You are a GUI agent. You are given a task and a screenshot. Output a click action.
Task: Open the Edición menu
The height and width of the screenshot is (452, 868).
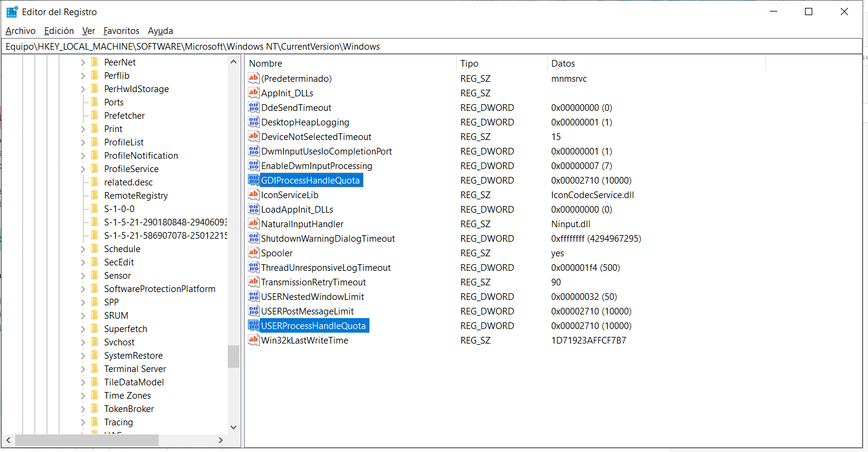(59, 30)
